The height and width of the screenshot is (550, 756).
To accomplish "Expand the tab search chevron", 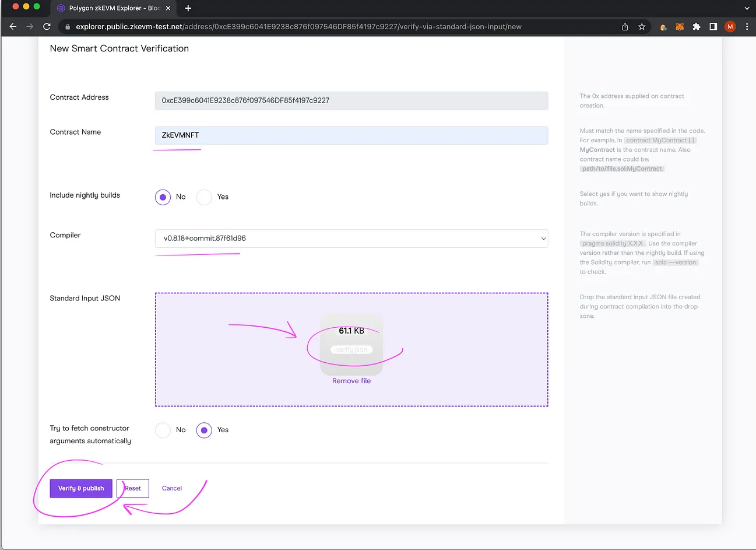I will (x=747, y=8).
